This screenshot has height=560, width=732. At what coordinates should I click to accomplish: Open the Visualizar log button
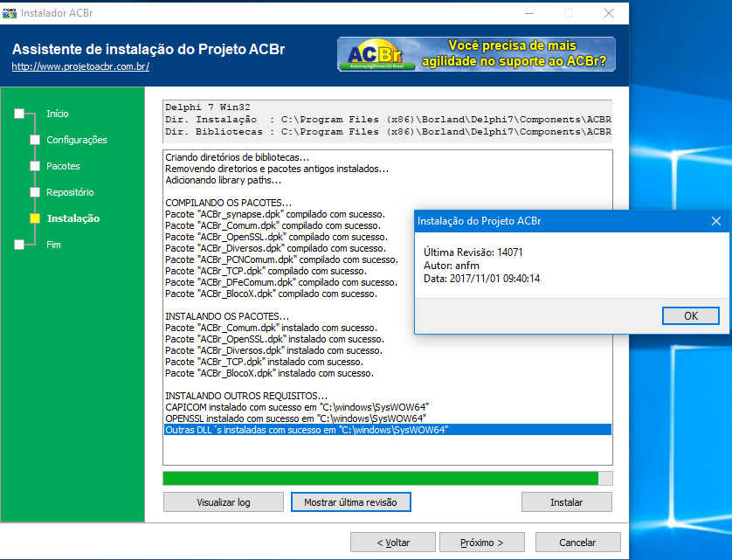224,502
